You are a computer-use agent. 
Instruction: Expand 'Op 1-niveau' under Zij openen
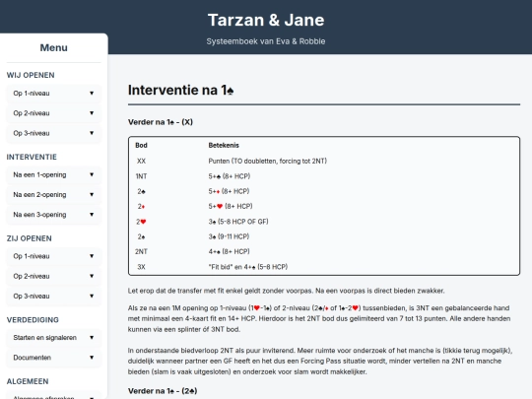tap(53, 256)
